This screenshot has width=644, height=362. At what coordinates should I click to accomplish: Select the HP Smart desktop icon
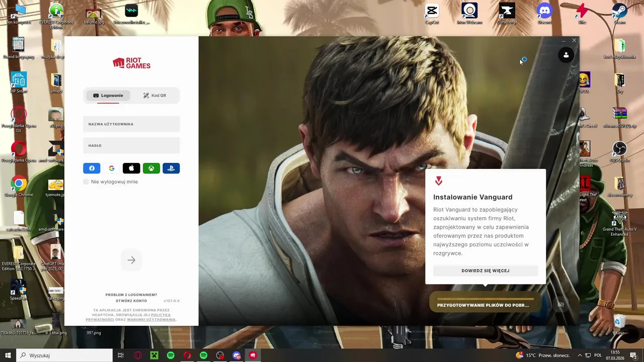(x=19, y=83)
